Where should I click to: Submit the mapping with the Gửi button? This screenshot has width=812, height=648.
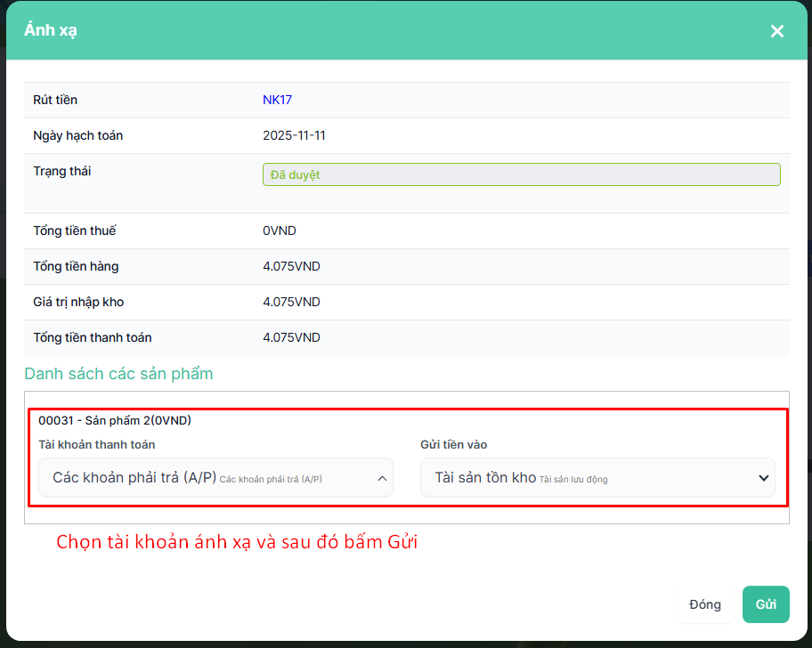[766, 604]
